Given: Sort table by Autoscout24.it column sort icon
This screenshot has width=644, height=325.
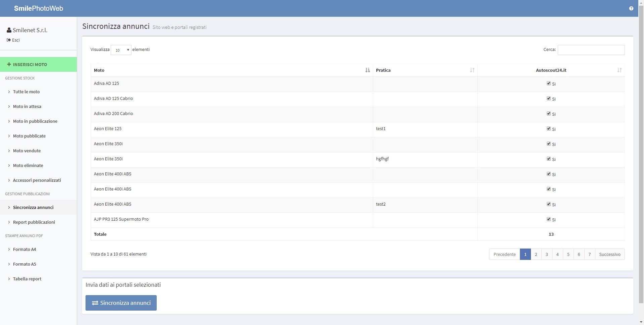Looking at the screenshot, I should pos(620,70).
